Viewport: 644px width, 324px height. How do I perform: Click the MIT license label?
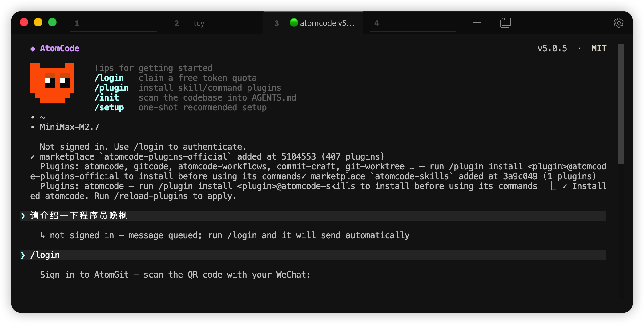(599, 48)
